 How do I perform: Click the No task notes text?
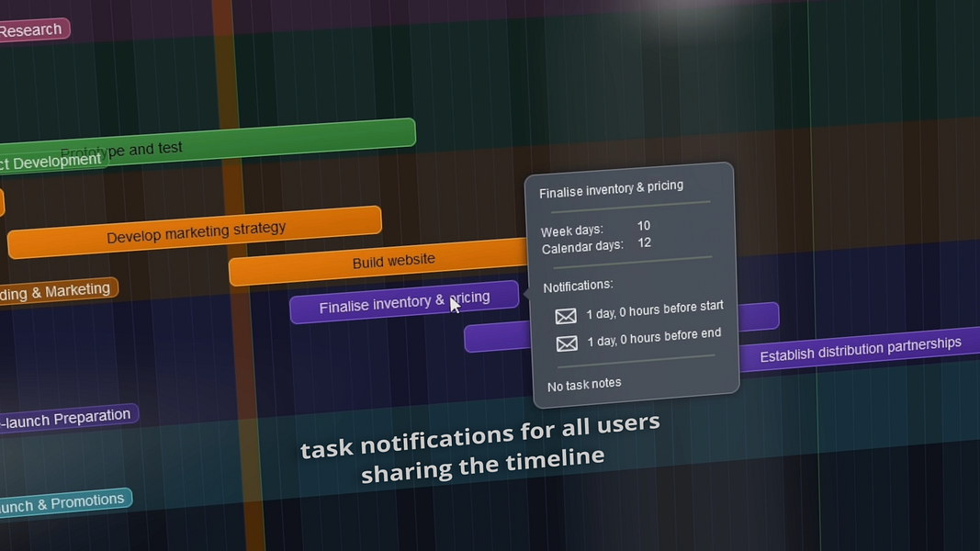tap(584, 384)
